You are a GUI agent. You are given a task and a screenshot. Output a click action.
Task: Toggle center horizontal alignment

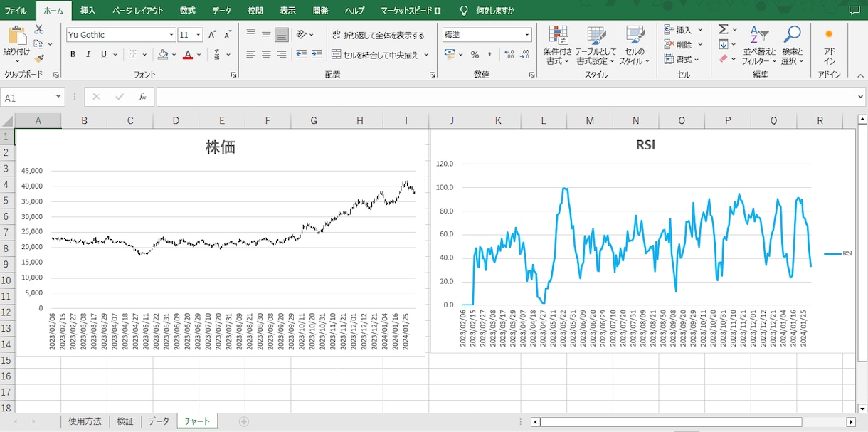pos(266,54)
